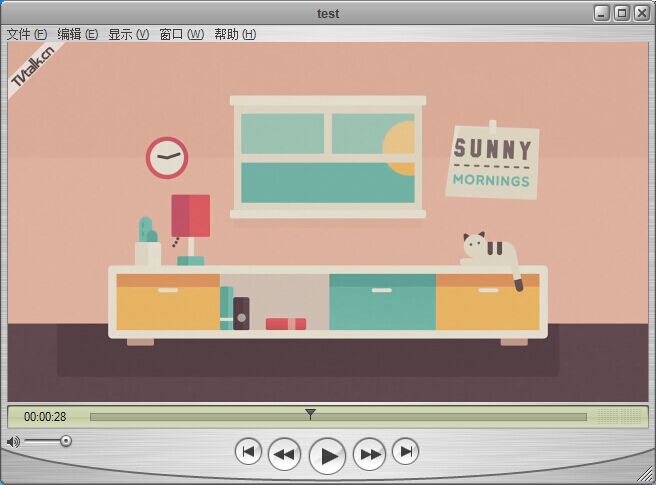Click the playhead marker on the timeline
The width and height of the screenshot is (656, 485).
coord(310,413)
